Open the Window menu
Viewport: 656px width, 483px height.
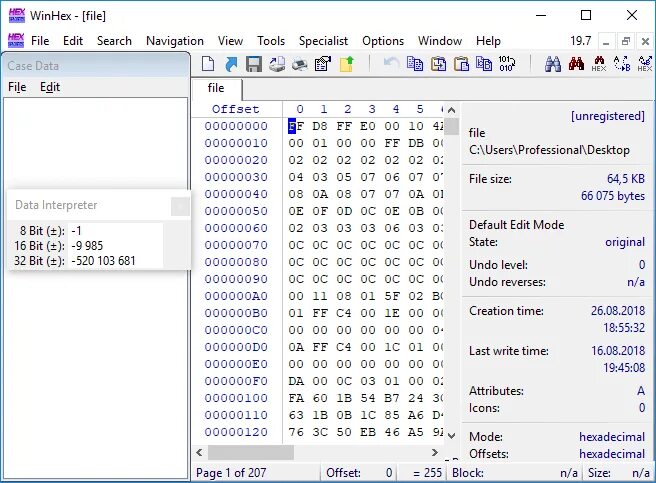[440, 41]
